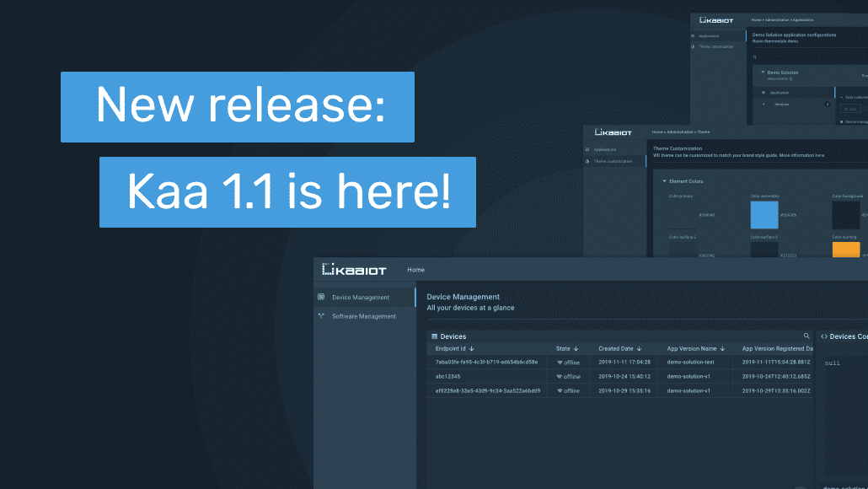
Task: Collapse the Demo Solution tree entry
Action: (763, 72)
